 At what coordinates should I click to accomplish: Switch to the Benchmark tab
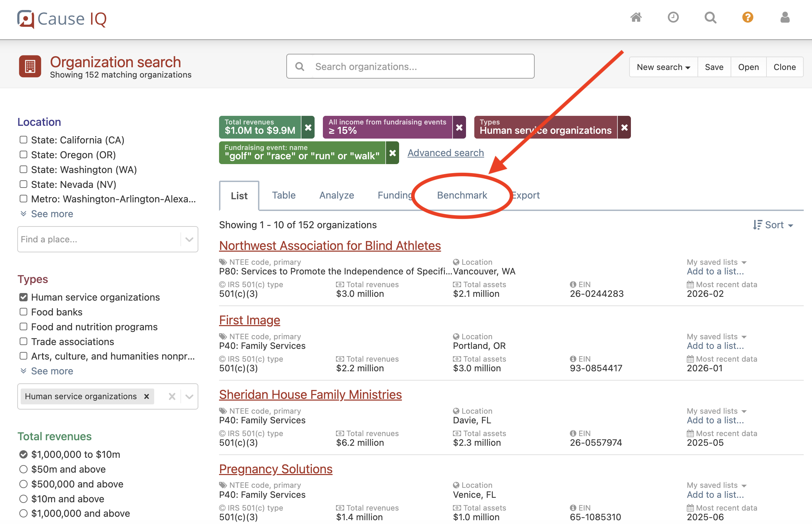[x=462, y=195]
